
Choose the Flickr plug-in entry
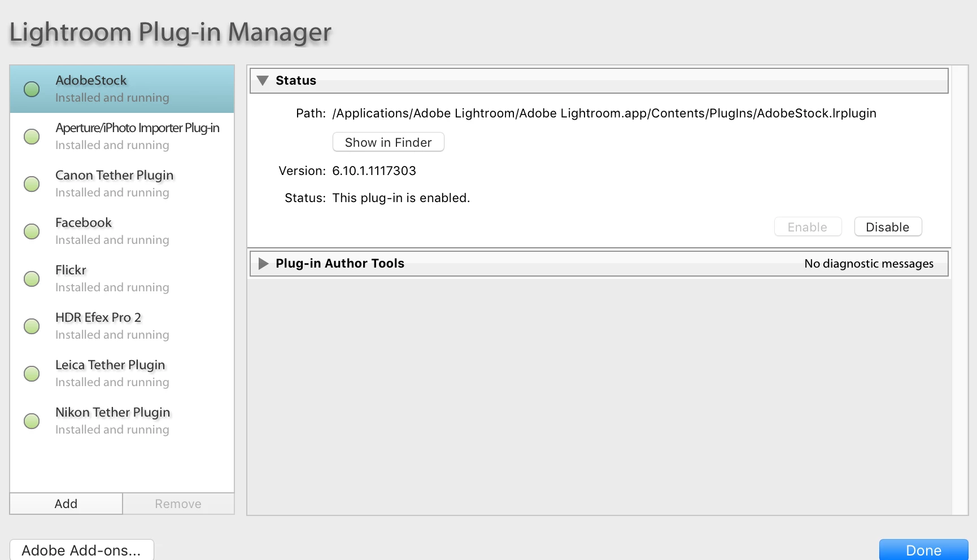[122, 279]
